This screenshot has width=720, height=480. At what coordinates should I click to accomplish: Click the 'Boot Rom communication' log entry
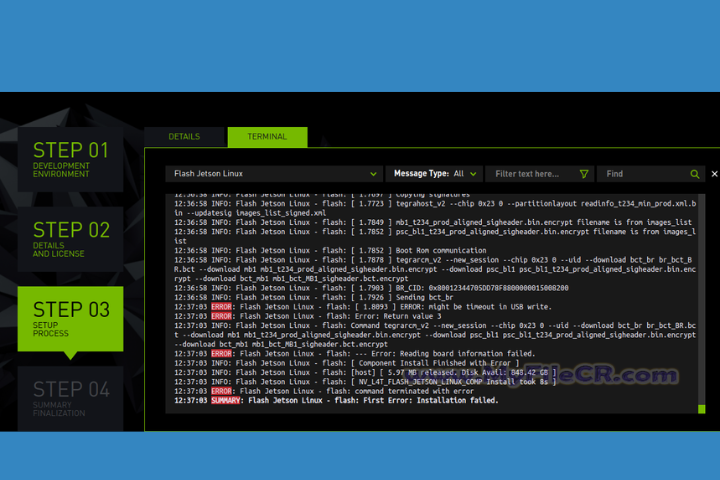coord(400,250)
